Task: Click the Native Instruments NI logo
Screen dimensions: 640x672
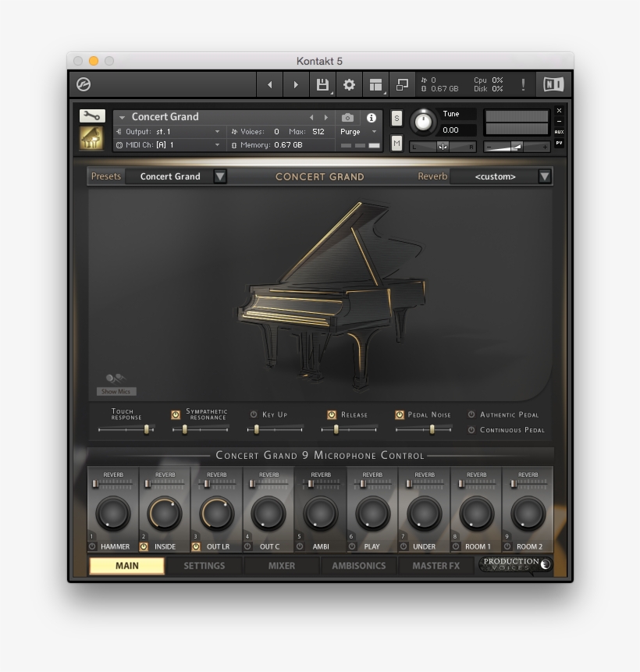Action: tap(553, 84)
